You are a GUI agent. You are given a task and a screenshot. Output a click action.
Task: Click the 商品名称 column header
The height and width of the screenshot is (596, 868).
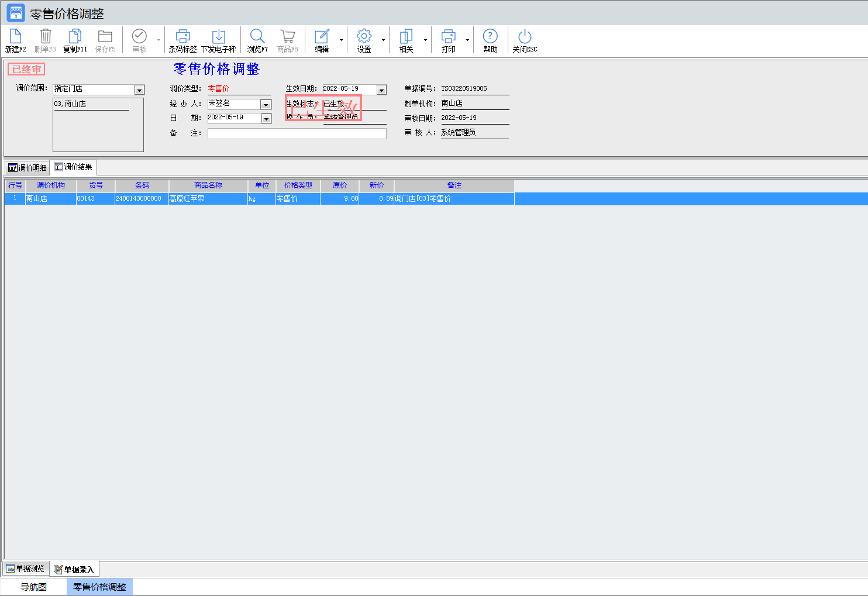[208, 185]
